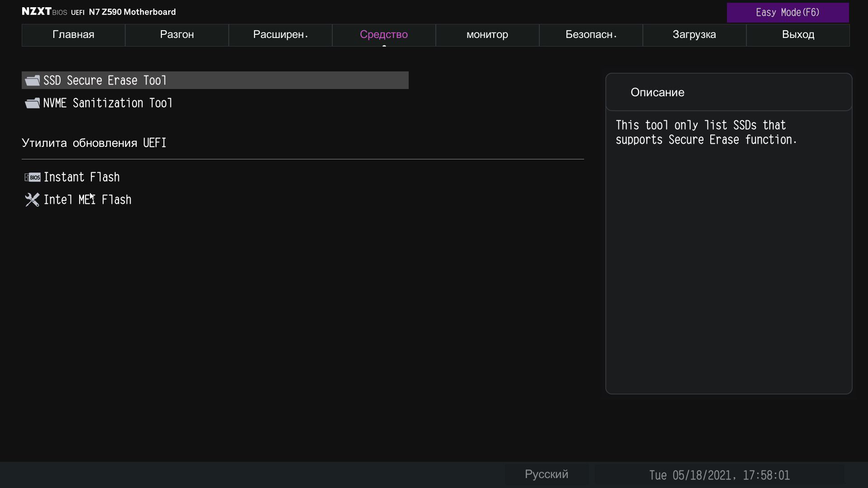The height and width of the screenshot is (488, 868).
Task: Launch Instant Flash utility
Action: click(x=81, y=177)
